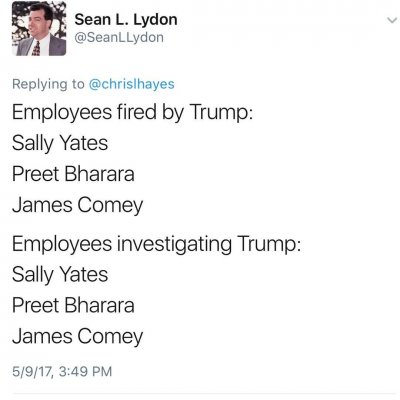Open the @SeanLLydon handle
Screen dimensions: 400x400
(119, 38)
